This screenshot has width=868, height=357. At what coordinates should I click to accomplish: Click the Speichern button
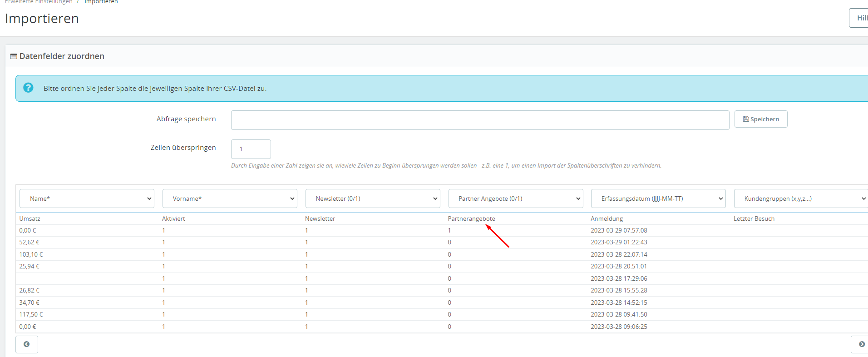pyautogui.click(x=761, y=119)
